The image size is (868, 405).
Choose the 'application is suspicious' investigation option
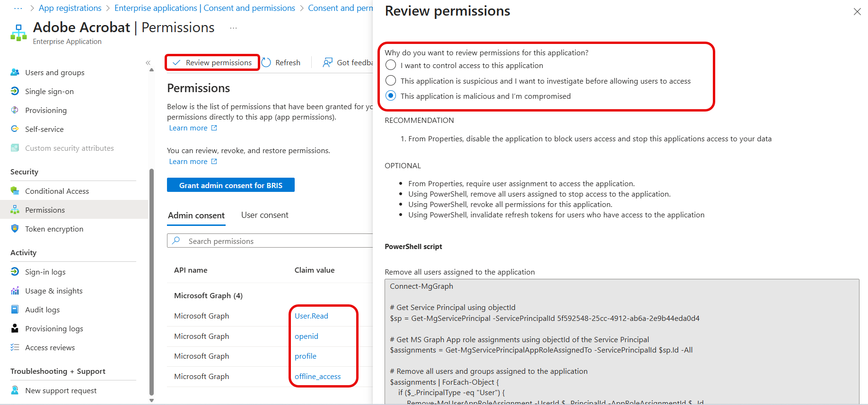pyautogui.click(x=390, y=80)
